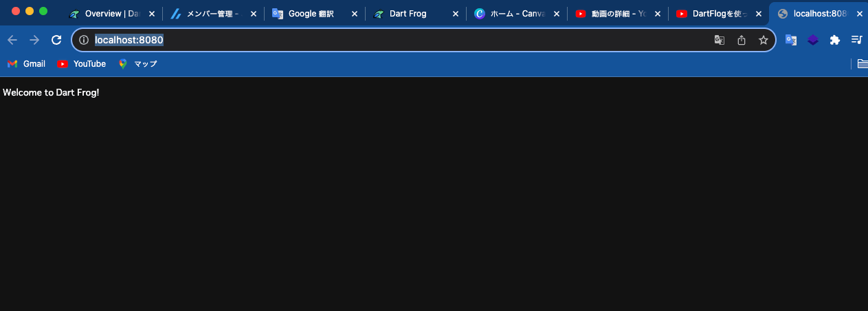Open the Extensions puzzle menu

[835, 40]
